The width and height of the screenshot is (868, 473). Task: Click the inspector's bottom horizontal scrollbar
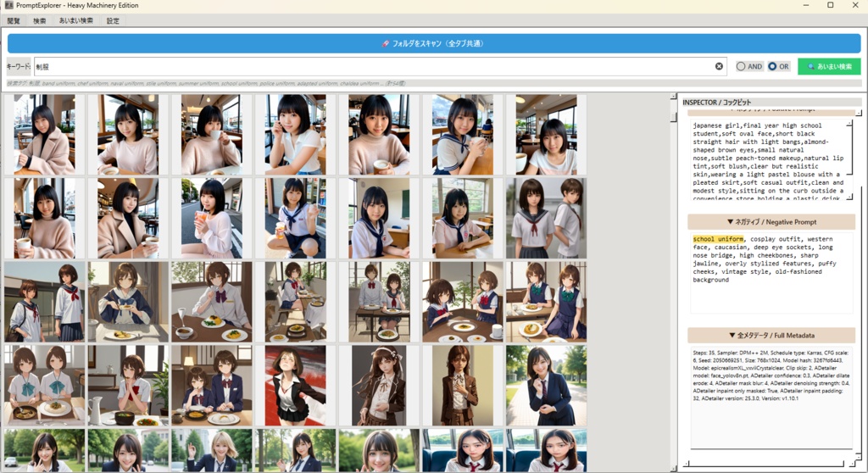click(x=770, y=464)
